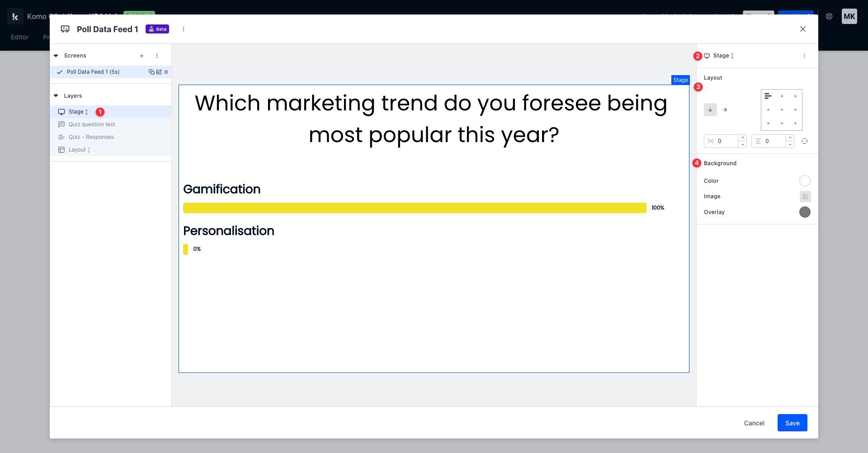Increase the horizontal gap value with up stepper
Image resolution: width=868 pixels, height=453 pixels.
[742, 138]
